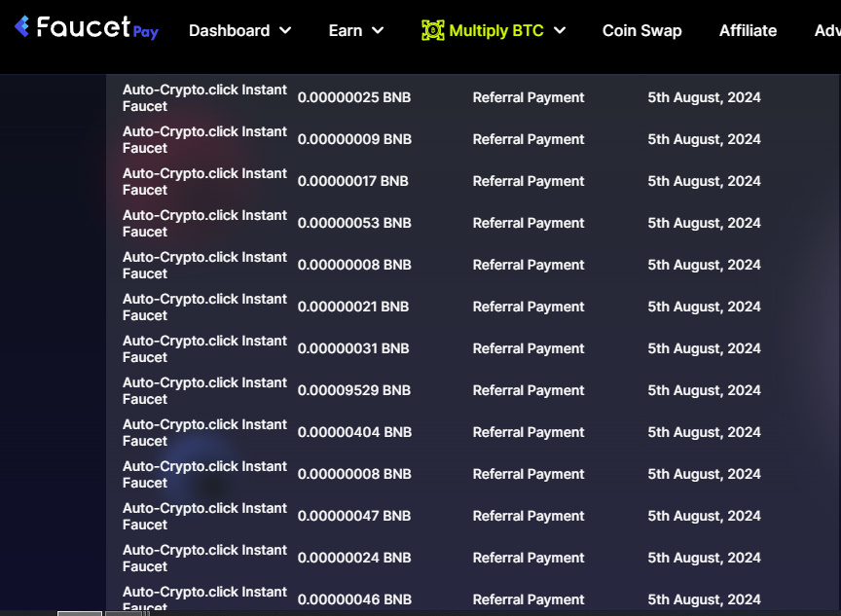Viewport: 841px width, 616px height.
Task: Click Referral Payment in the 0.00000404 BNB row
Action: click(529, 432)
